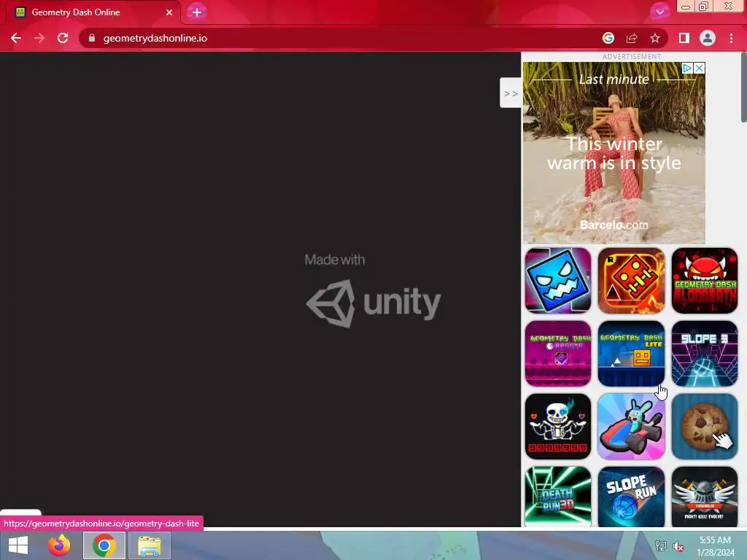747x560 pixels.
Task: Open the Slope Run game thumbnail
Action: [631, 497]
